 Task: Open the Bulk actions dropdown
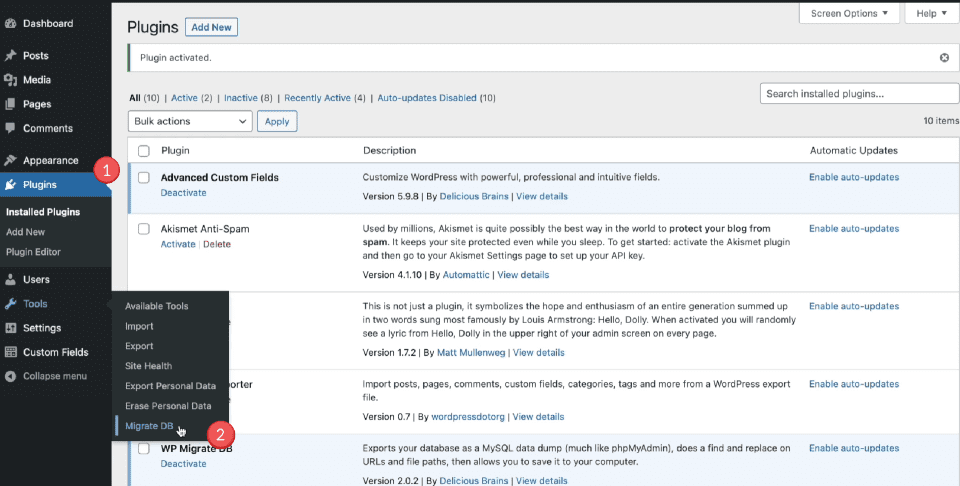click(x=190, y=121)
